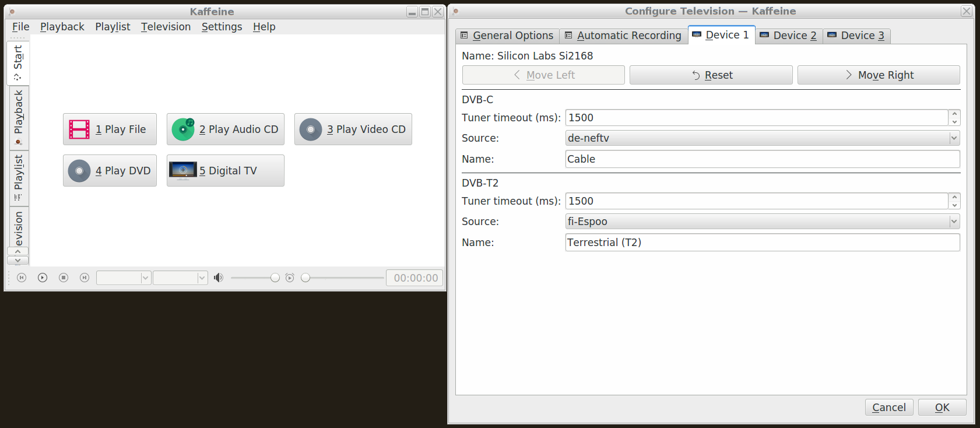Click the volume slider handle
This screenshot has width=980, height=428.
tap(275, 278)
